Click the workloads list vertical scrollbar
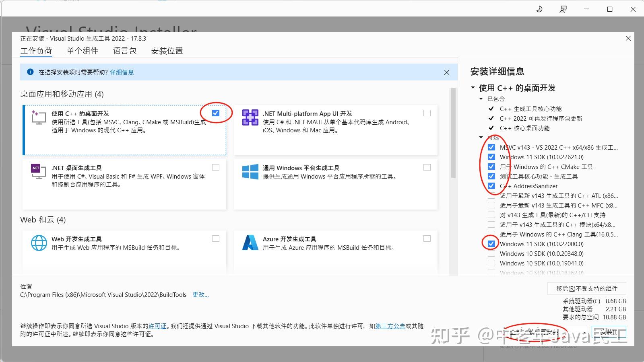Screen dimensions: 644x362 454,133
